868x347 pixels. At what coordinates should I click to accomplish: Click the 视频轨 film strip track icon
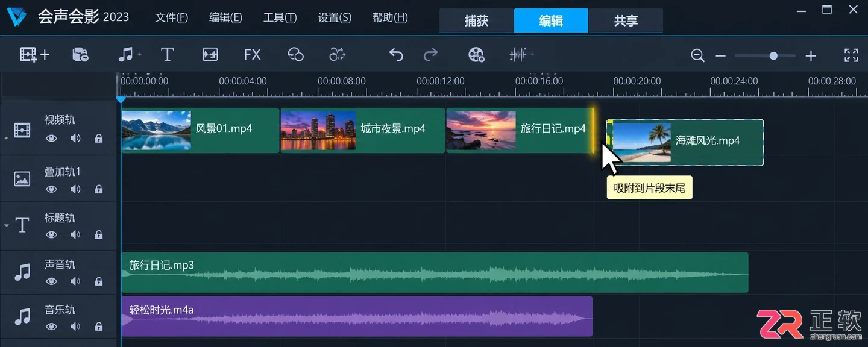click(x=22, y=130)
